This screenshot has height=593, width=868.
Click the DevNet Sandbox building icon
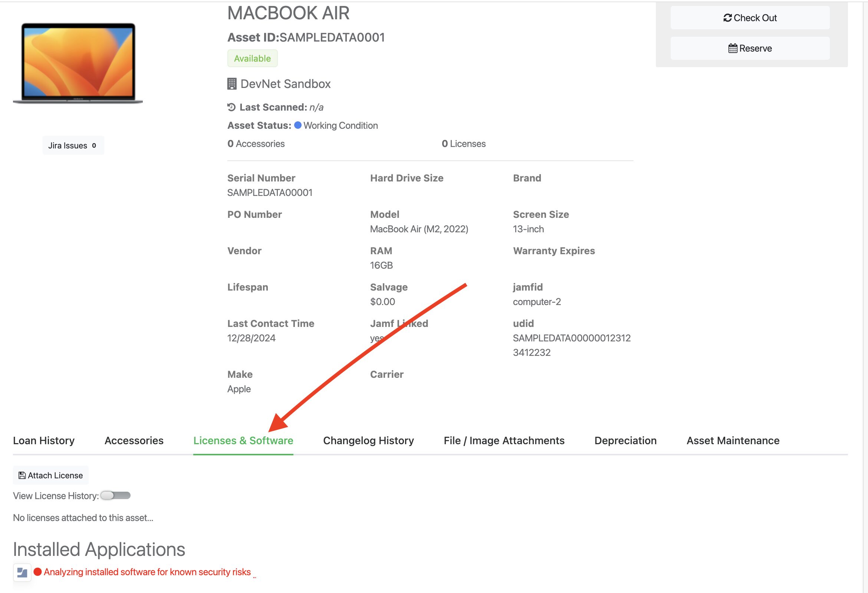(231, 84)
